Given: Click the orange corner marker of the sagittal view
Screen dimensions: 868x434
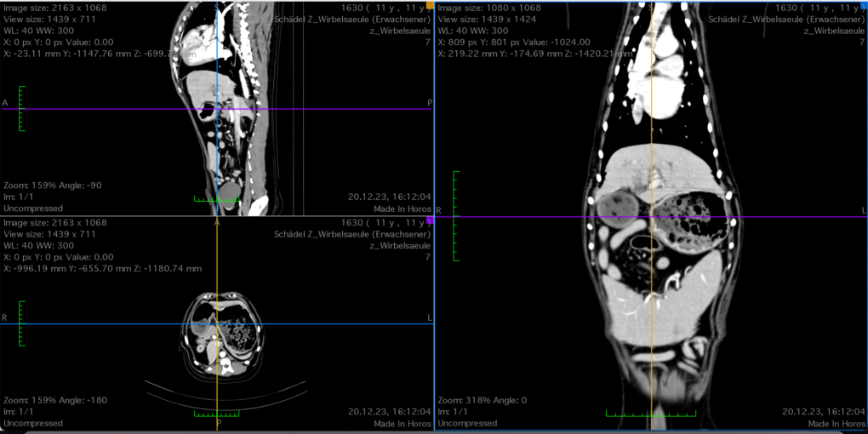Looking at the screenshot, I should pyautogui.click(x=430, y=5).
